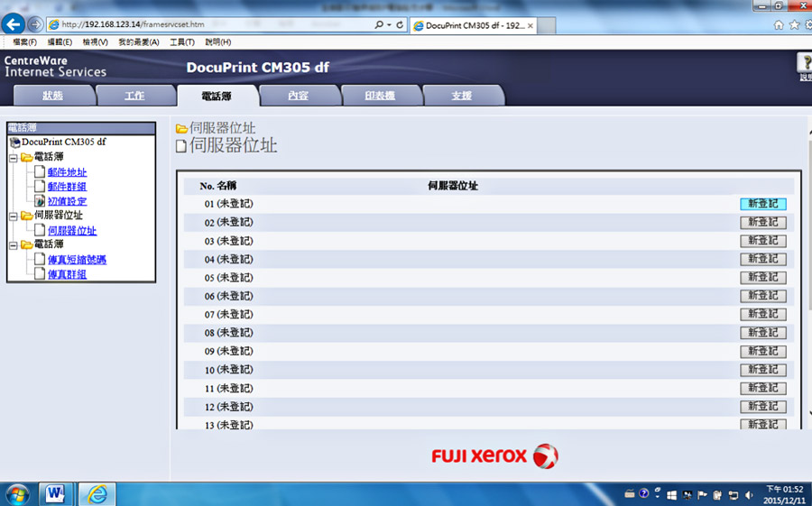Viewport: 812px width, 506px height.
Task: Click the Fuji Xerox logo
Action: (x=494, y=456)
